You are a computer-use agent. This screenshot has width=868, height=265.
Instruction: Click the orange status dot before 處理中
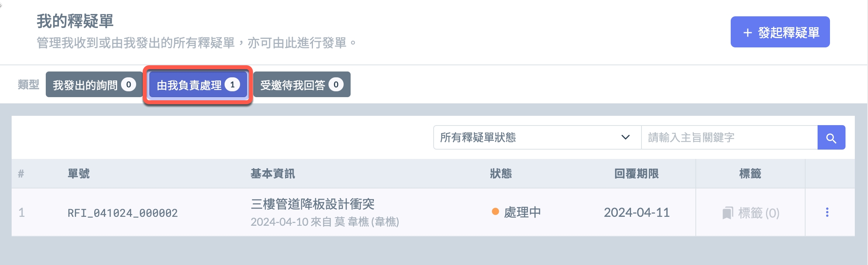(x=495, y=212)
